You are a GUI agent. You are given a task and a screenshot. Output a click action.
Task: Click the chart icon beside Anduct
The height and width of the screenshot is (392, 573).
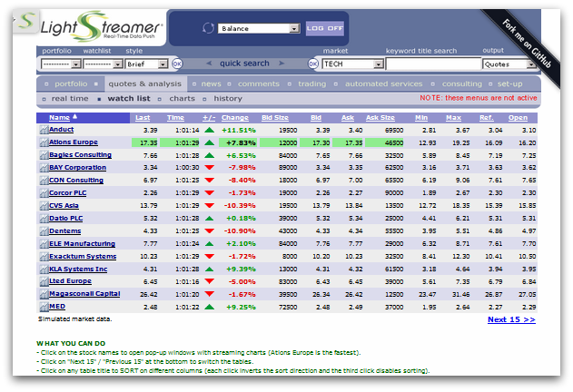44,130
